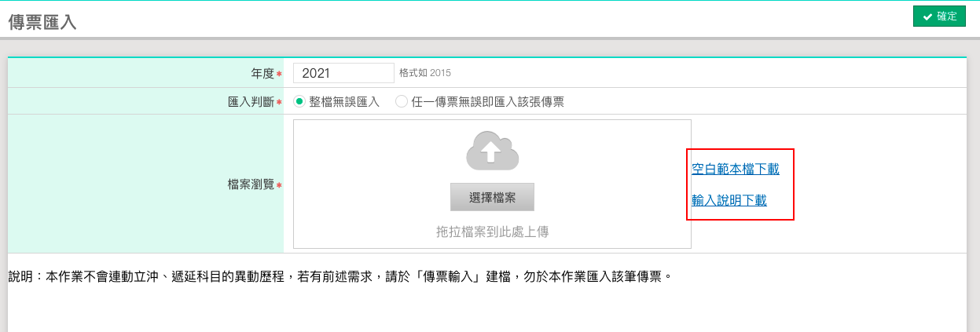Click the 說明 note paragraph below form
Screen dimensions: 980x332
[x=340, y=276]
